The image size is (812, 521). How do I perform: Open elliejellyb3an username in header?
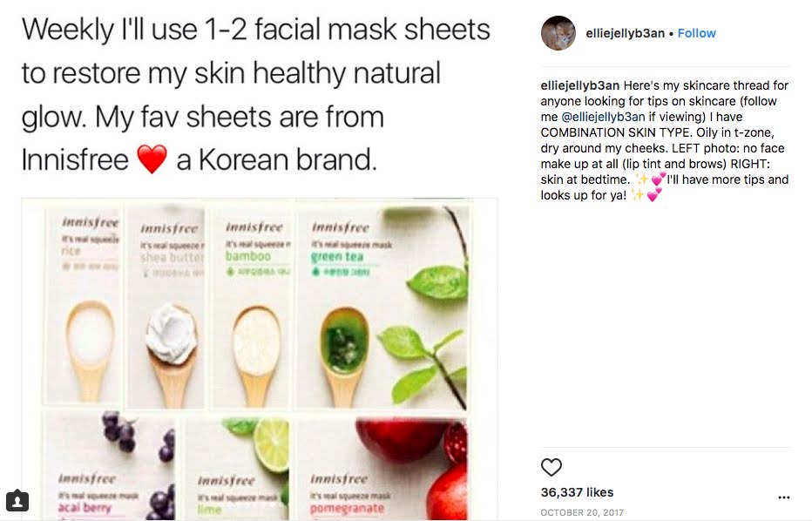pyautogui.click(x=625, y=33)
